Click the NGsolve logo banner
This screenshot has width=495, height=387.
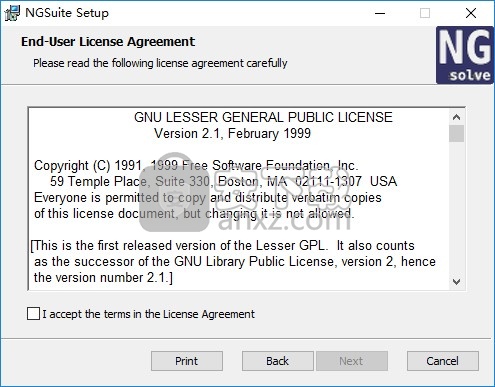[x=465, y=55]
